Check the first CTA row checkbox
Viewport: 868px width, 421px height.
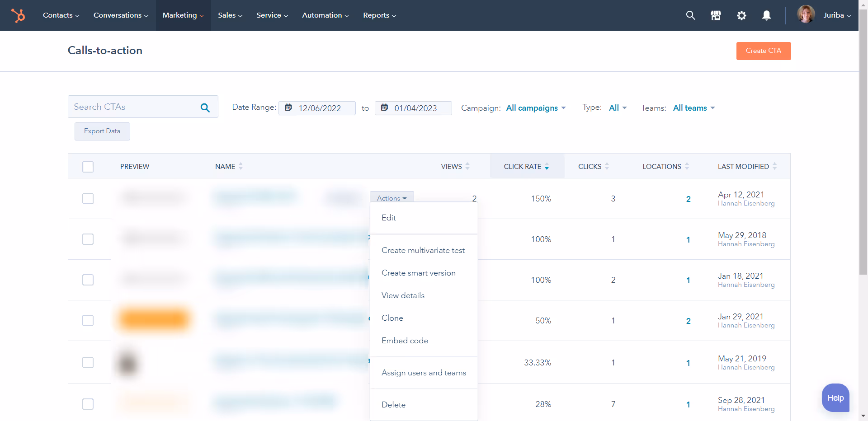click(x=88, y=199)
